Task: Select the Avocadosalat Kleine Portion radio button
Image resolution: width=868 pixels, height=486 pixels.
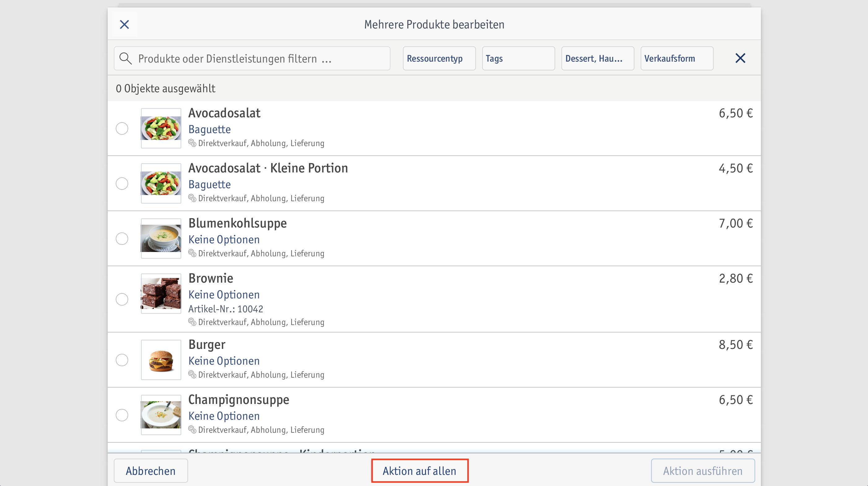Action: click(x=122, y=183)
